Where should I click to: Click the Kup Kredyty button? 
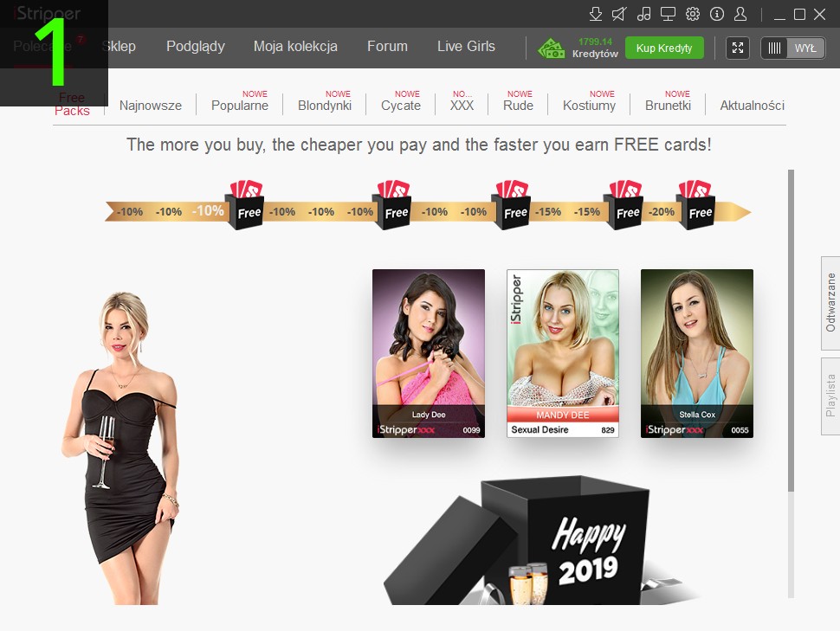pos(664,48)
